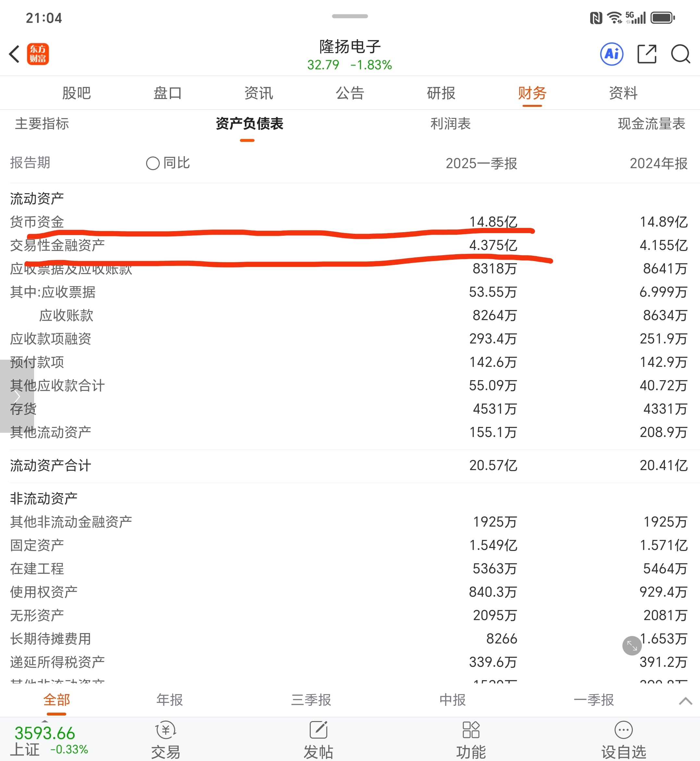Filter reports by 三季报
The height and width of the screenshot is (761, 700).
[x=311, y=700]
